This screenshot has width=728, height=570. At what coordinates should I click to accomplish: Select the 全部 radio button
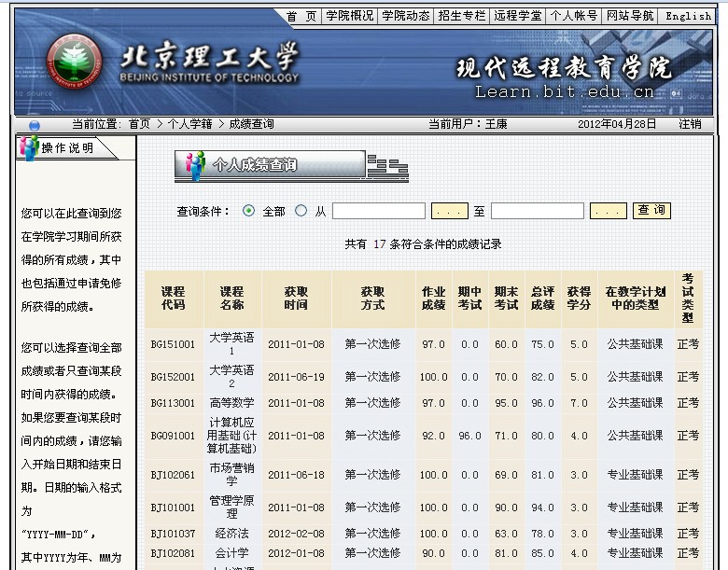[249, 211]
